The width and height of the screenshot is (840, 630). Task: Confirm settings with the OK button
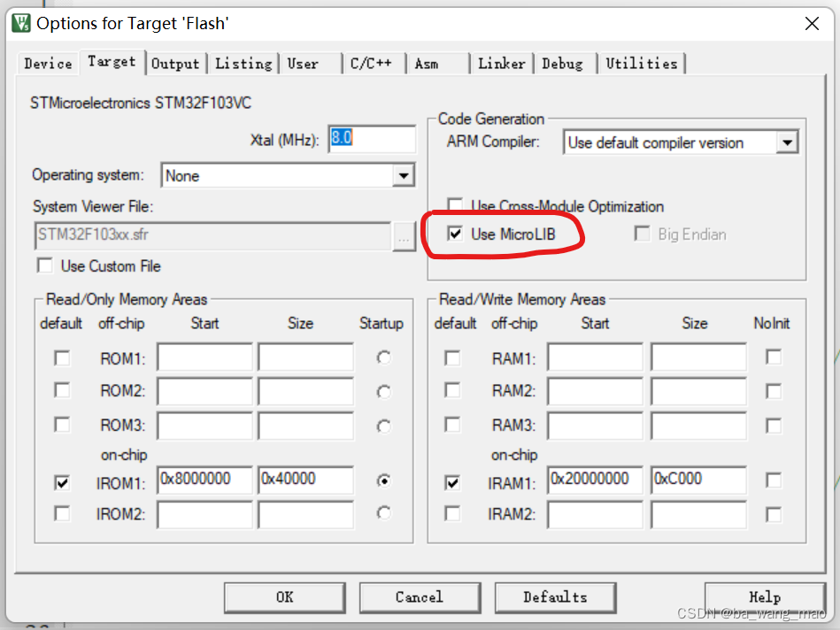click(x=285, y=597)
